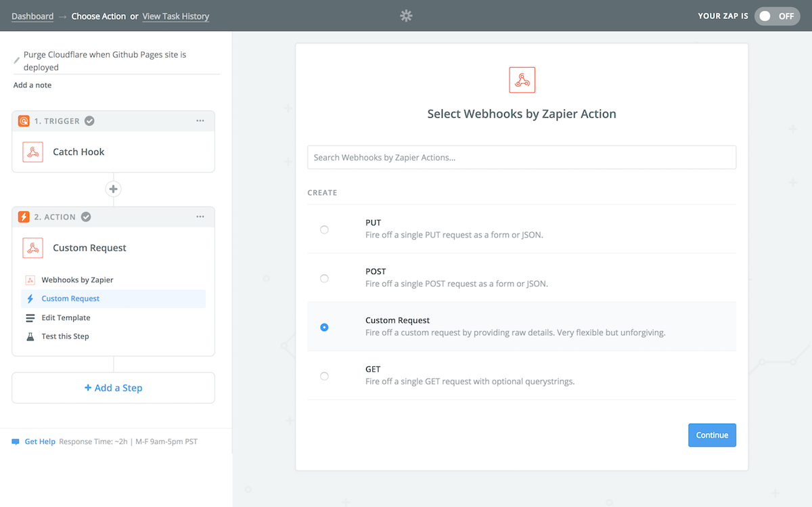Click the Webhooks by Zapier logo above the panel title

pos(521,79)
